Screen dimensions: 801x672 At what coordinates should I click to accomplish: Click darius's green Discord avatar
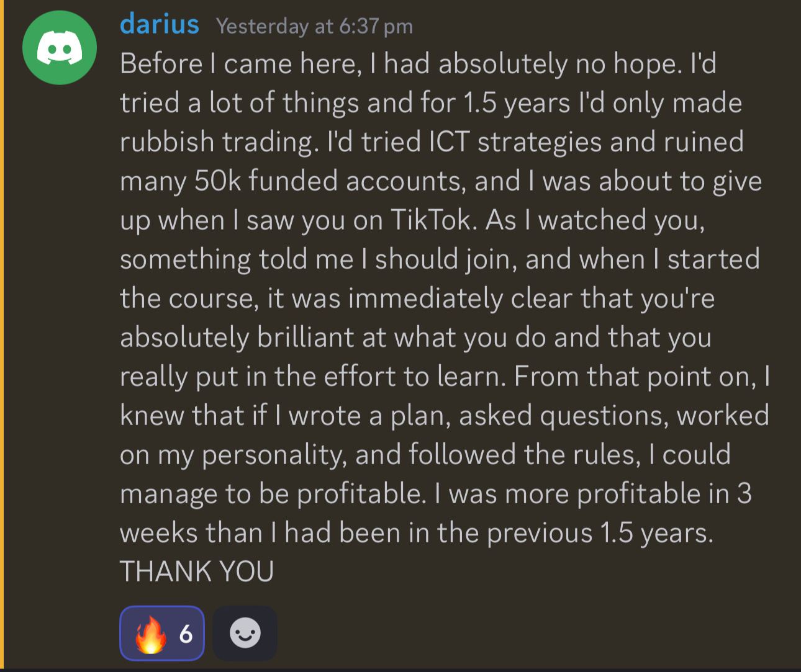click(60, 48)
